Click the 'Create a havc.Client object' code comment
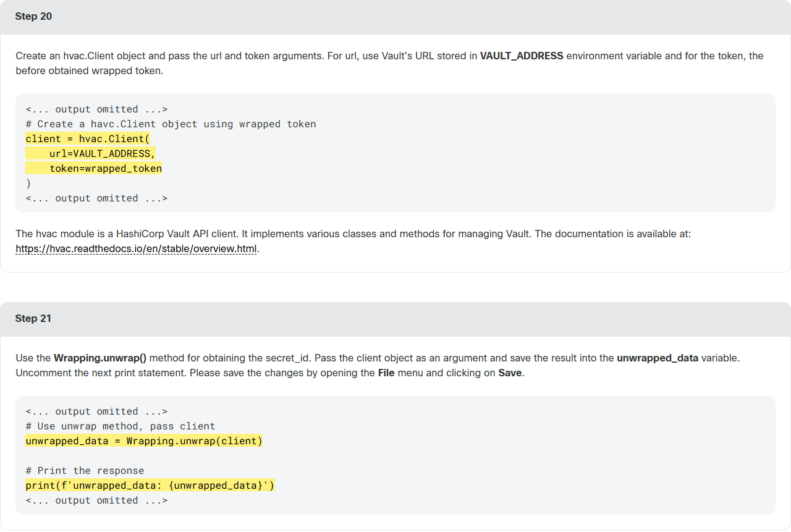This screenshot has height=532, width=791. (171, 124)
